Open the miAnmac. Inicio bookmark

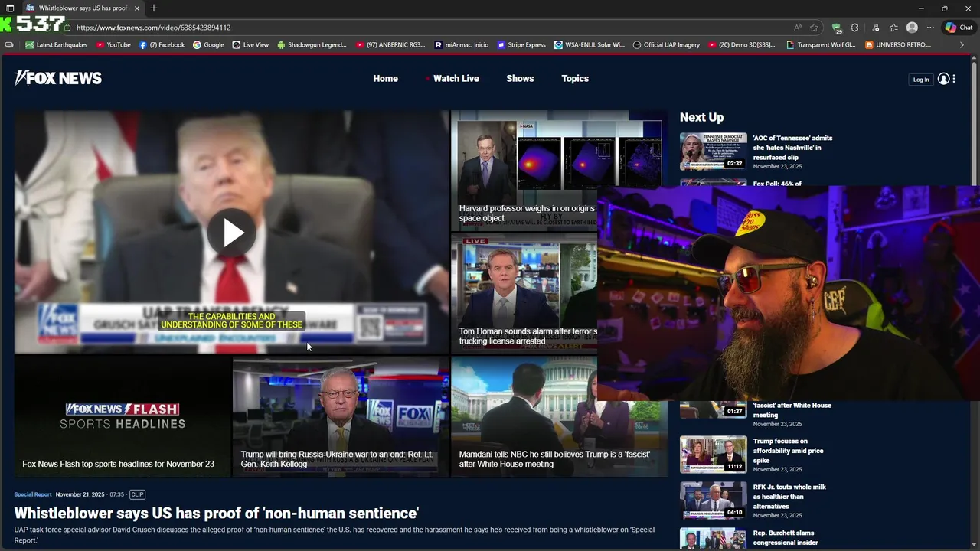[461, 45]
